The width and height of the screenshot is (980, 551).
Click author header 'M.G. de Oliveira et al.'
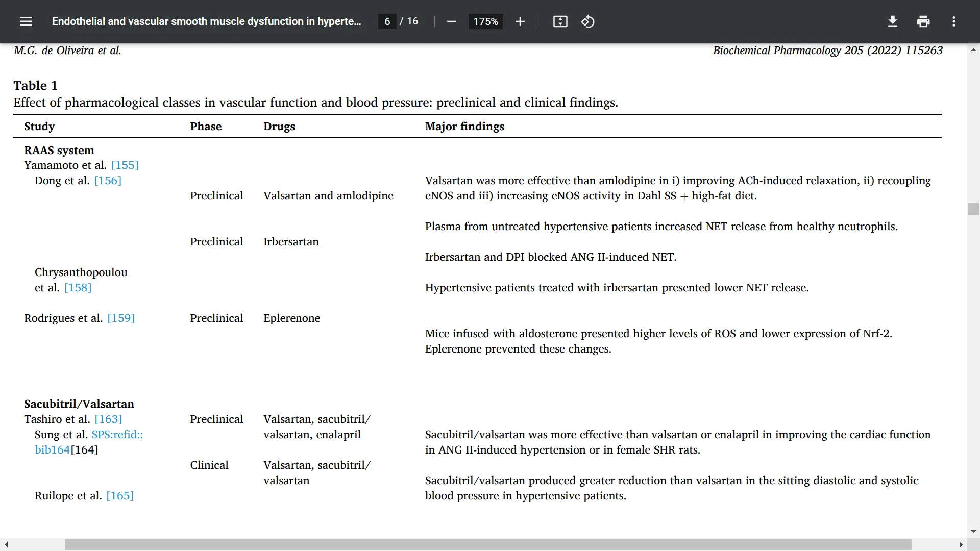67,51
